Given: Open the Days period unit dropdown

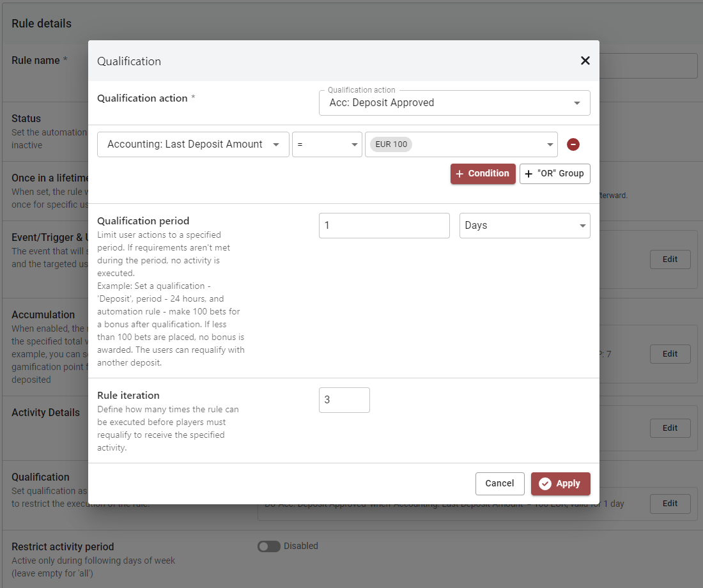Looking at the screenshot, I should 524,226.
